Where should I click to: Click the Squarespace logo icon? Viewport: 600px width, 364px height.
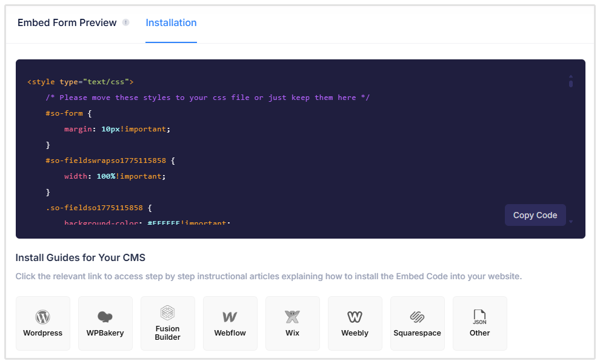click(x=417, y=316)
